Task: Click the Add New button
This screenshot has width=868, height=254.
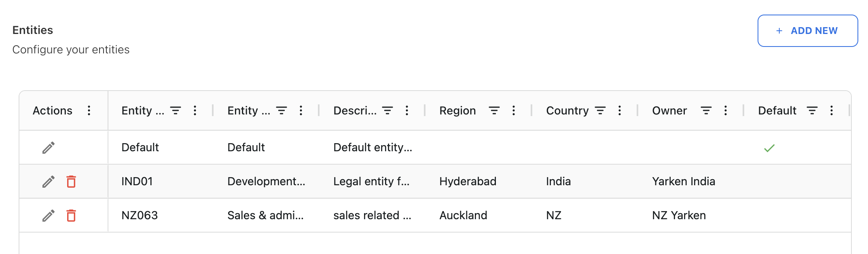Action: pos(807,31)
